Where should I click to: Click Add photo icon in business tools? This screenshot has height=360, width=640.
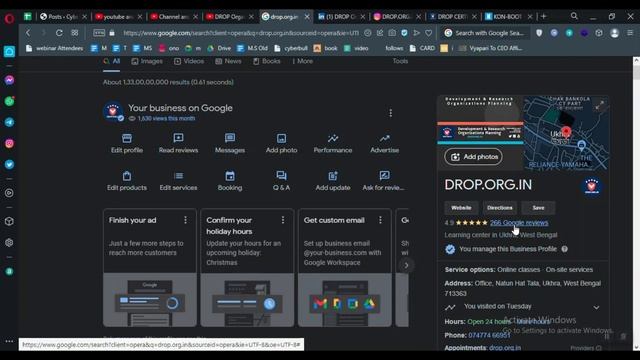pyautogui.click(x=281, y=138)
